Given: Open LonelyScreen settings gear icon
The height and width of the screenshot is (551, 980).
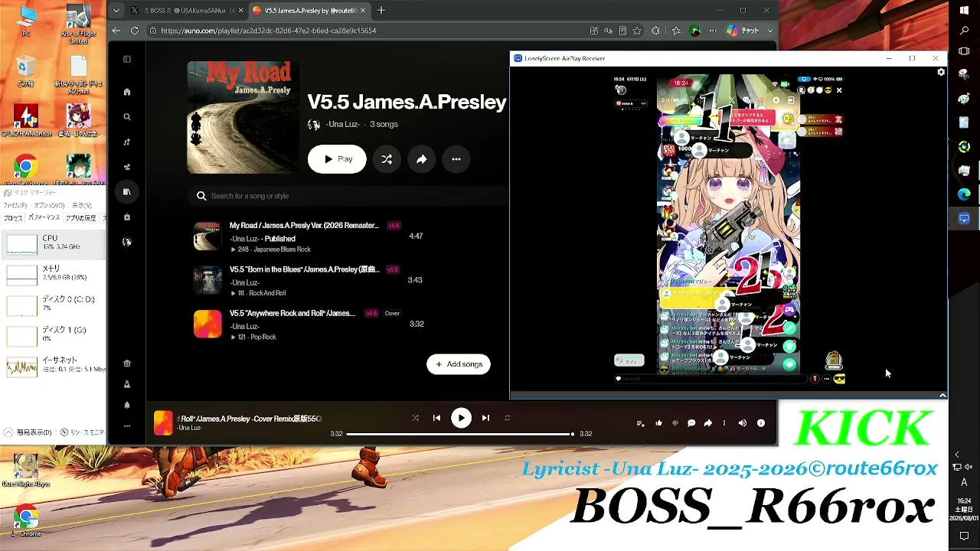Looking at the screenshot, I should point(941,73).
